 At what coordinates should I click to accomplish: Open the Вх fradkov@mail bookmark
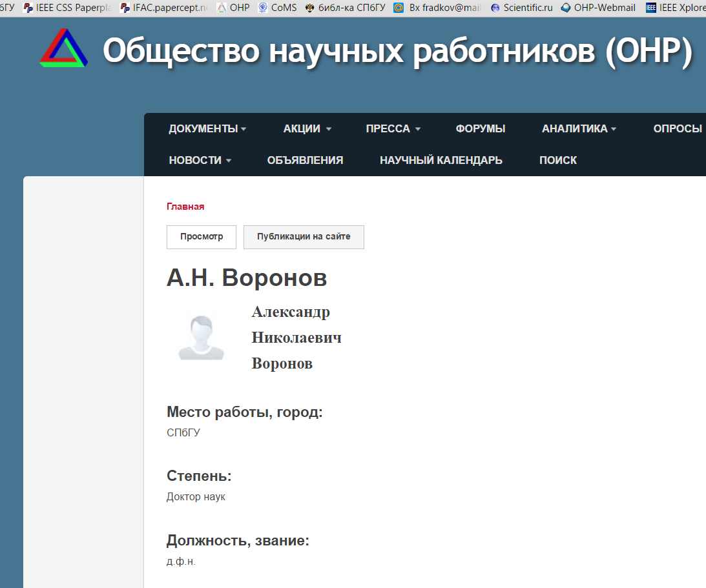point(438,8)
